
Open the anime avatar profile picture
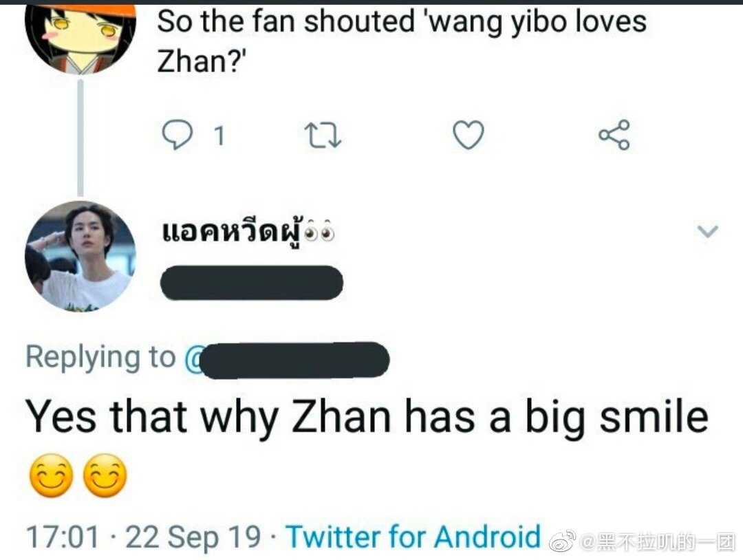80,37
